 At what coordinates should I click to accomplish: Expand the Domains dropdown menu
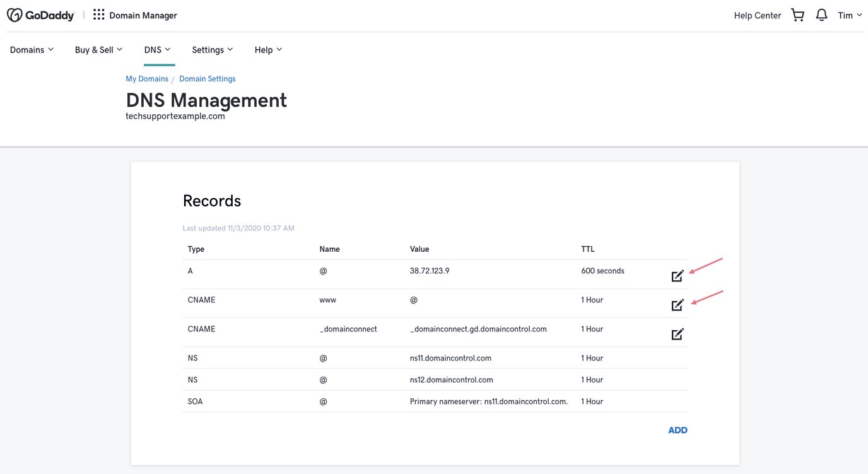pyautogui.click(x=32, y=50)
